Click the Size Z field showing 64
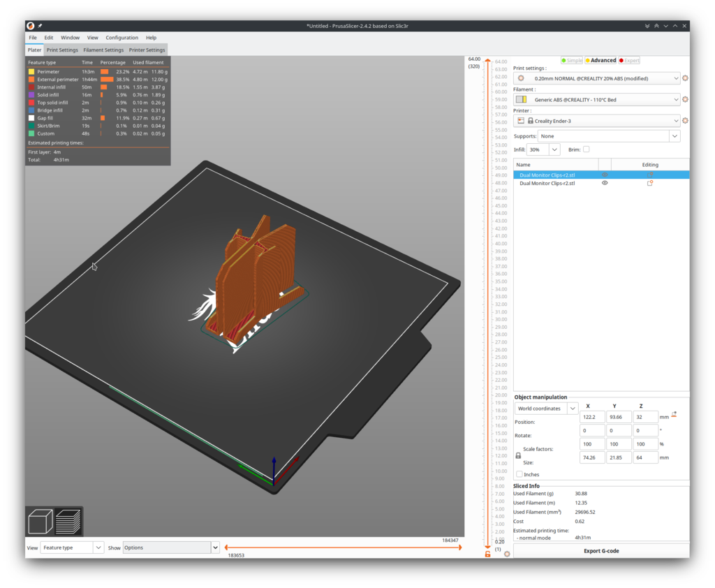The image size is (715, 588). point(645,457)
